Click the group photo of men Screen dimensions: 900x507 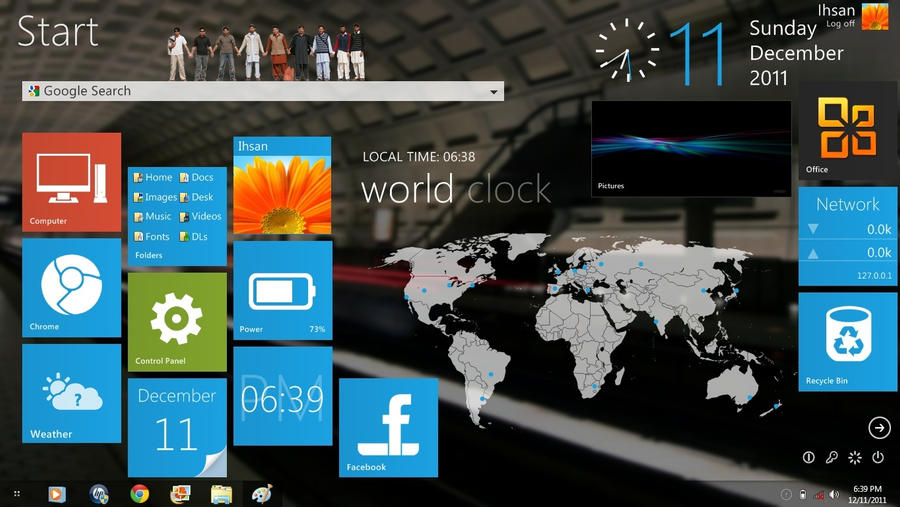pos(266,52)
